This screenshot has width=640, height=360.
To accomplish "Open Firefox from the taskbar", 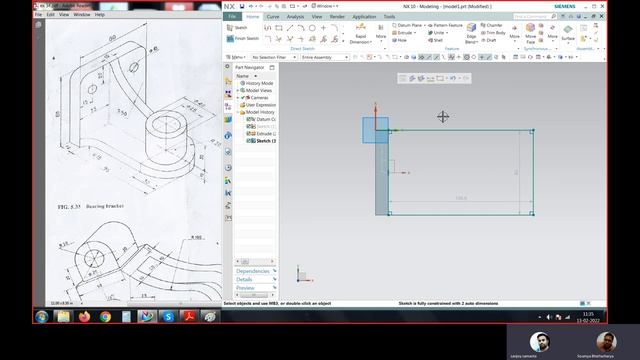I will point(84,316).
